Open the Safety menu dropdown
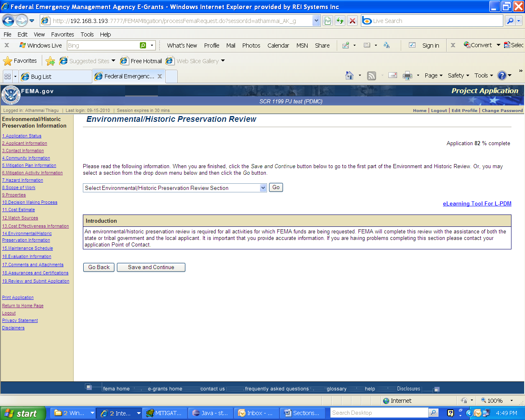 [x=458, y=75]
